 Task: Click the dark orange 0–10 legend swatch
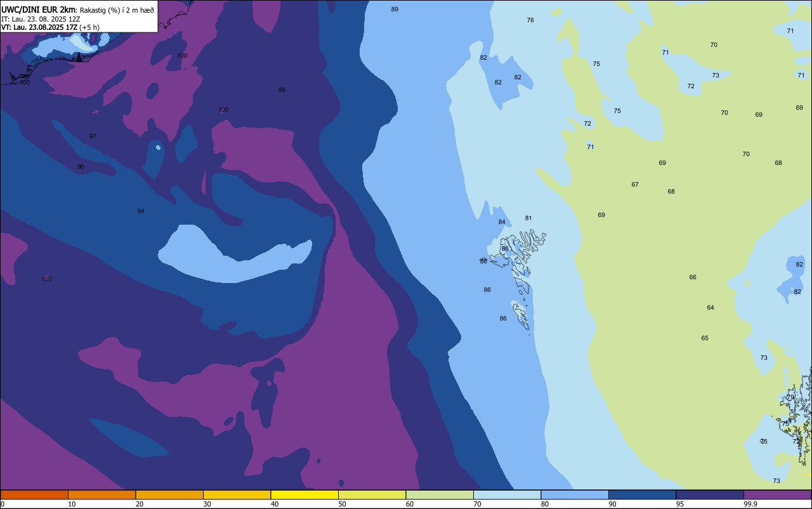click(34, 494)
